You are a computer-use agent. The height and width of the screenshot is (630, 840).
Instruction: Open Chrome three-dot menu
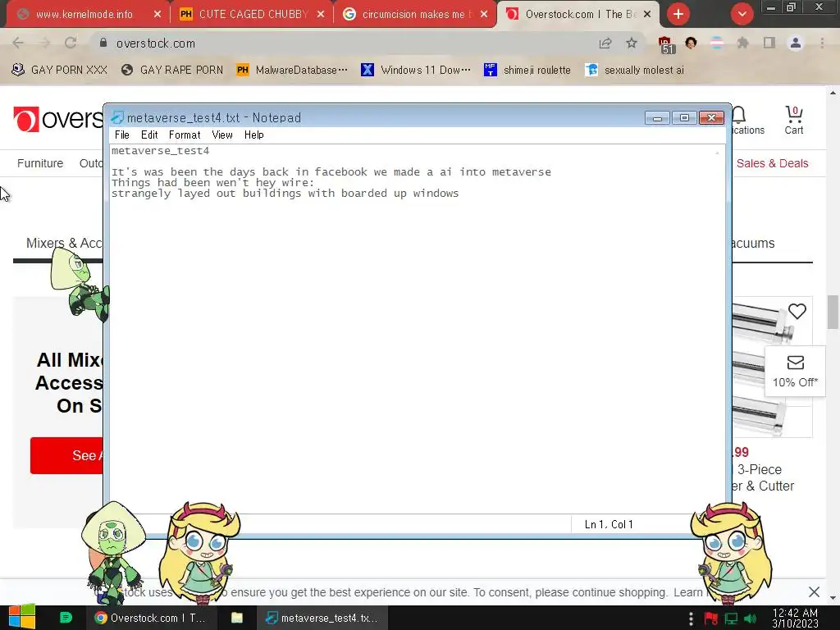[x=822, y=43]
